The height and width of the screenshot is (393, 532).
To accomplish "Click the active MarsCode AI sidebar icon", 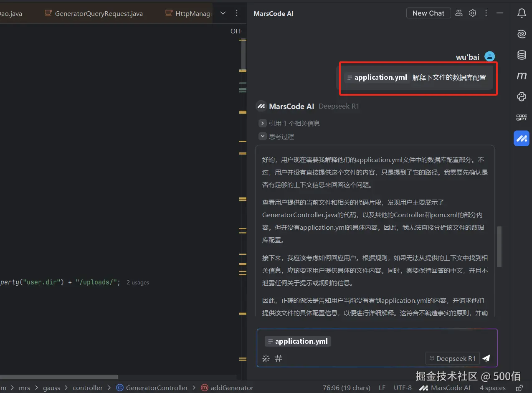I will [522, 138].
